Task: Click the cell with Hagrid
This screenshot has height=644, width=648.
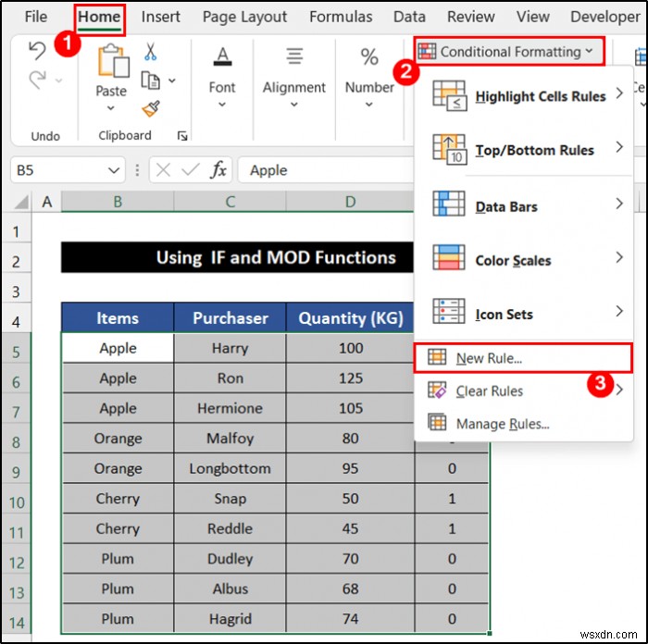Action: point(230,619)
